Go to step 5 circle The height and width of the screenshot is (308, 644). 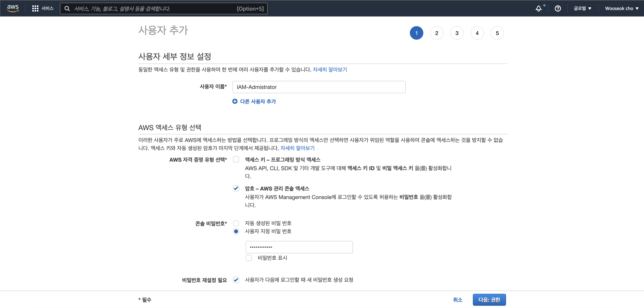(x=497, y=33)
